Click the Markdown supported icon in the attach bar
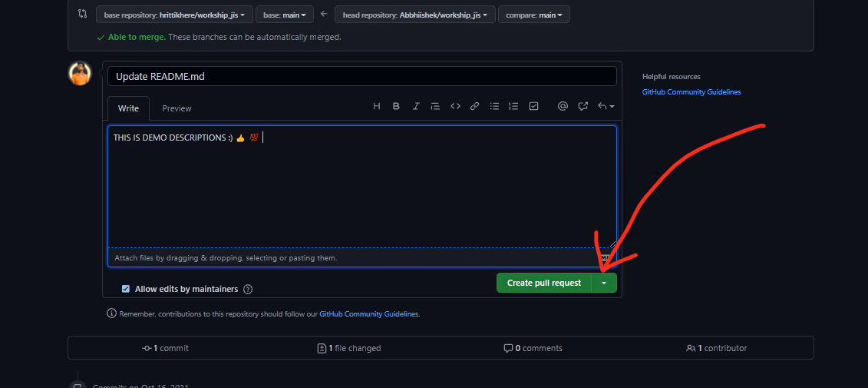 click(605, 257)
